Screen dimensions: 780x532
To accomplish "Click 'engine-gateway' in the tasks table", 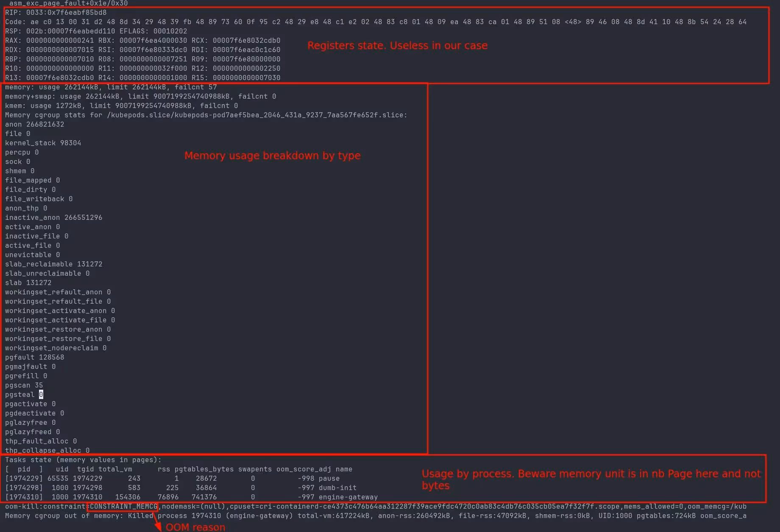I will click(348, 497).
